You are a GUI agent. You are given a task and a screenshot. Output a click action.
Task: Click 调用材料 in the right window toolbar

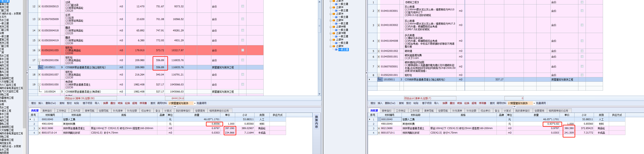(x=501, y=103)
